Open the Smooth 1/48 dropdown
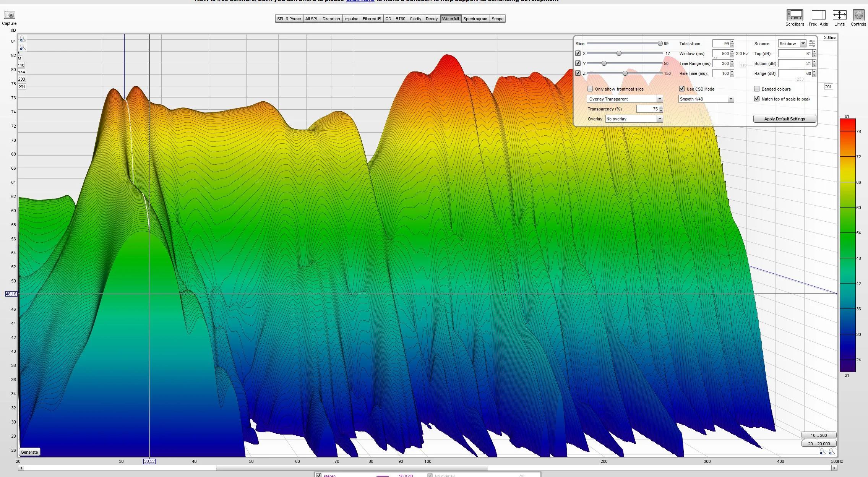Viewport: 868px width, 477px height. (706, 99)
